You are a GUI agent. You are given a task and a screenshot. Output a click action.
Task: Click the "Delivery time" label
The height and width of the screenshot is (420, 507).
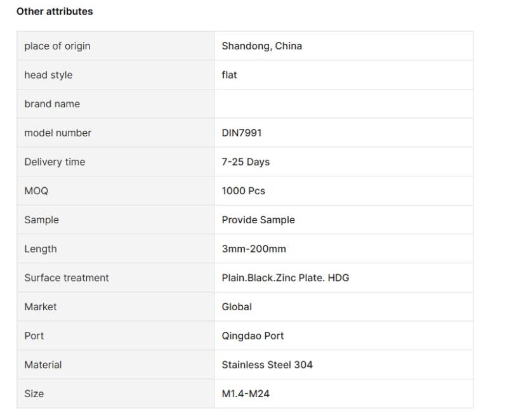(55, 162)
